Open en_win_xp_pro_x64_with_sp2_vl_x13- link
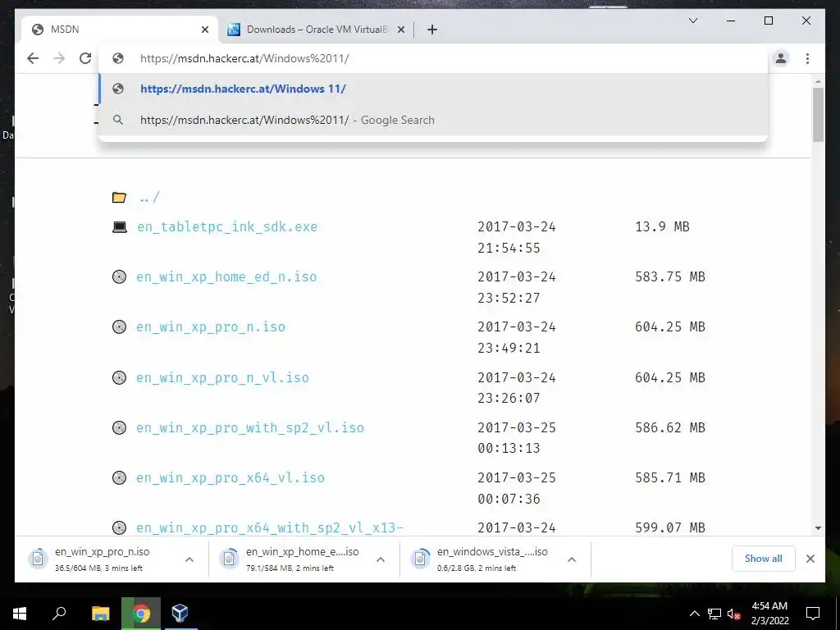This screenshot has height=630, width=840. click(269, 527)
